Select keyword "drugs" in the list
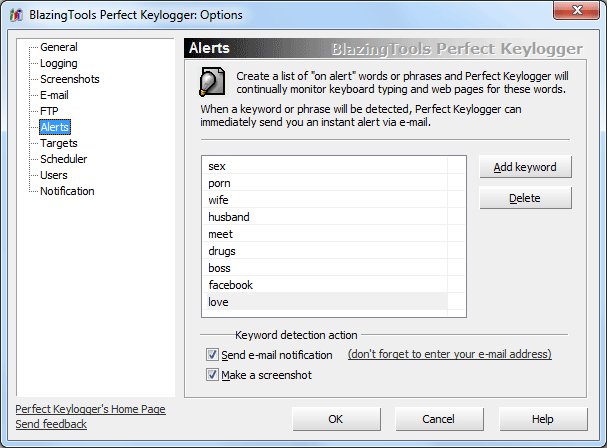The image size is (607, 448). click(x=325, y=251)
